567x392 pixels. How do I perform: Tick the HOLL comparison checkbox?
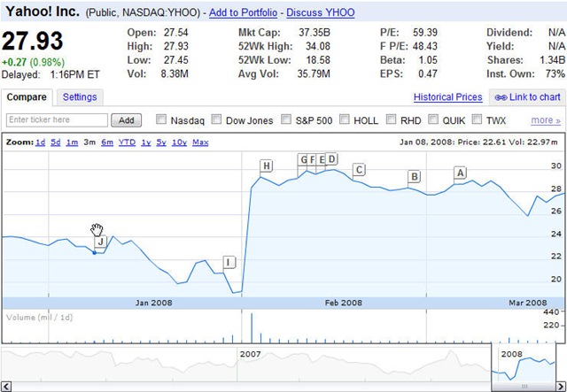(x=345, y=119)
